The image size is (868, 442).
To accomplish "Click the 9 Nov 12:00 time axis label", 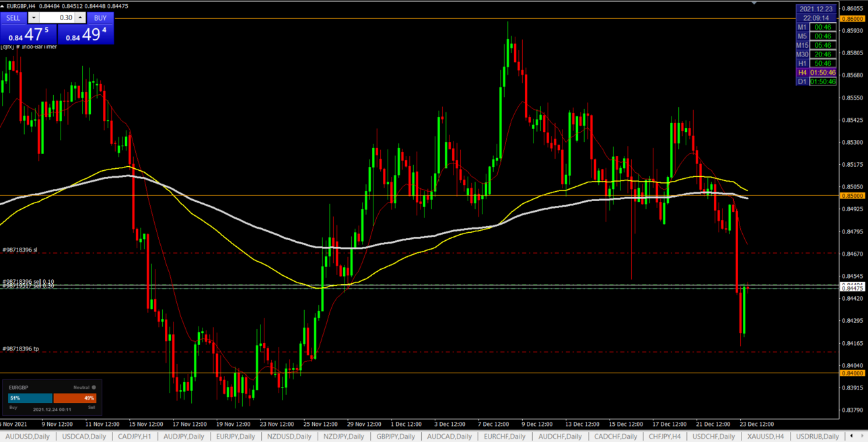I will point(57,425).
